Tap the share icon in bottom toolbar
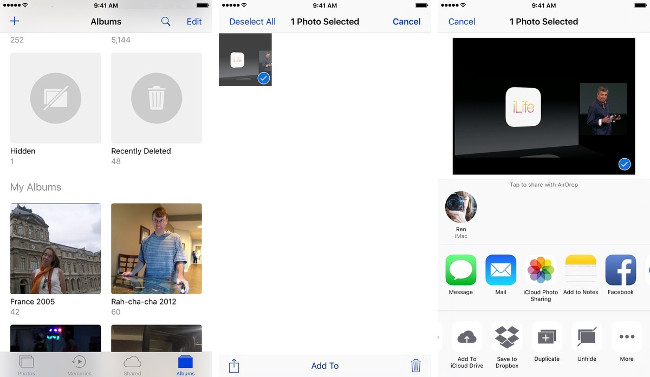The width and height of the screenshot is (650, 377). point(234,365)
